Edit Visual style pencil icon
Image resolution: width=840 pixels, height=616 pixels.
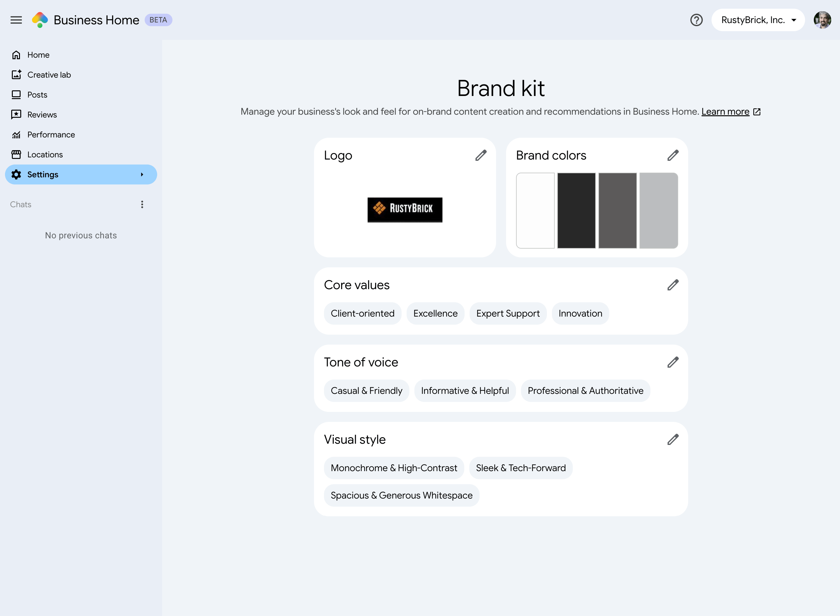[x=673, y=440]
